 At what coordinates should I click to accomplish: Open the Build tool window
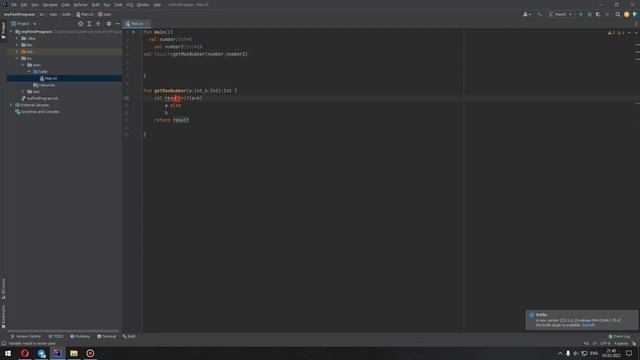point(129,336)
